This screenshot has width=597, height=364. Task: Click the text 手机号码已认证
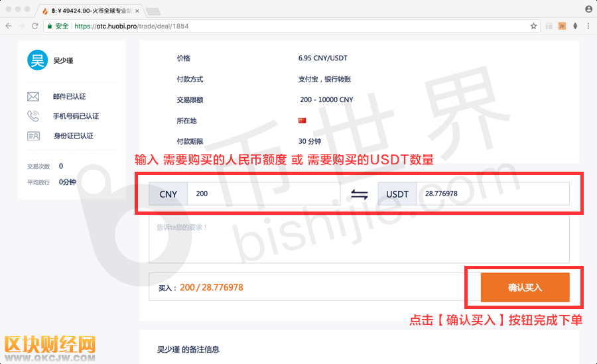76,116
